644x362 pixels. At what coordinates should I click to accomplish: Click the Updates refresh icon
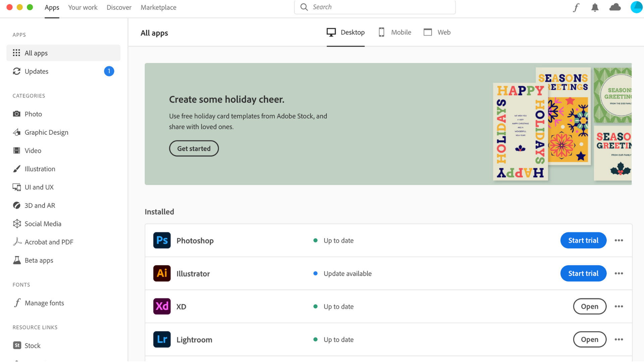pos(16,71)
